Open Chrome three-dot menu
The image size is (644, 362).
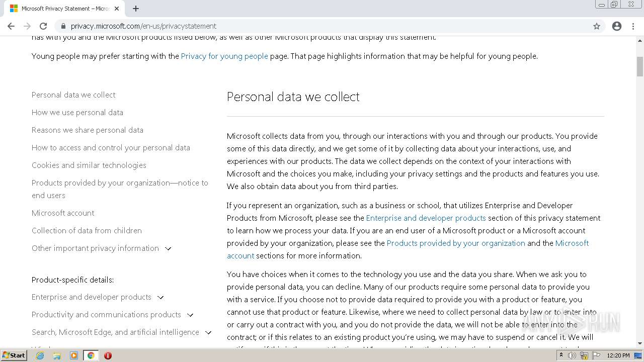tap(633, 26)
